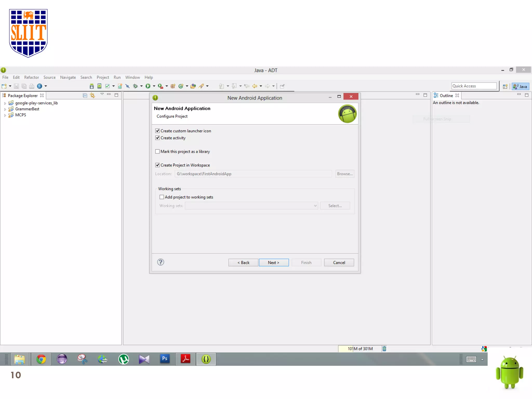The height and width of the screenshot is (399, 532).
Task: Click the Cancel button in dialog
Action: [x=339, y=263]
